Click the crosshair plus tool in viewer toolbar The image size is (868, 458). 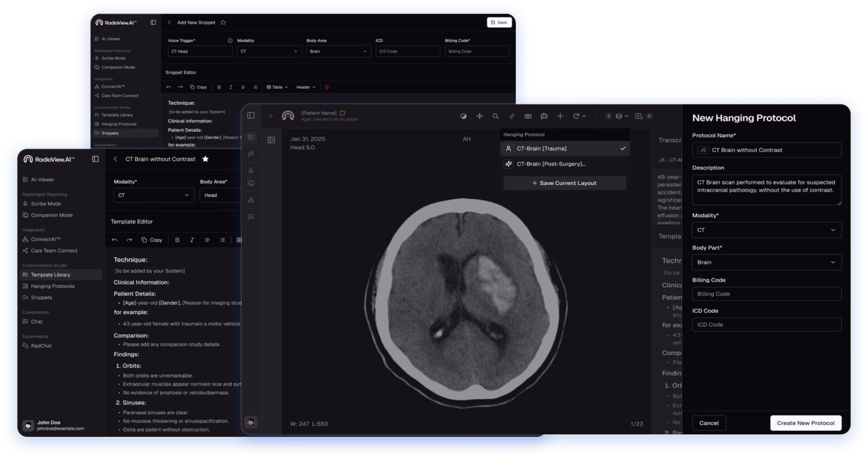[x=560, y=116]
